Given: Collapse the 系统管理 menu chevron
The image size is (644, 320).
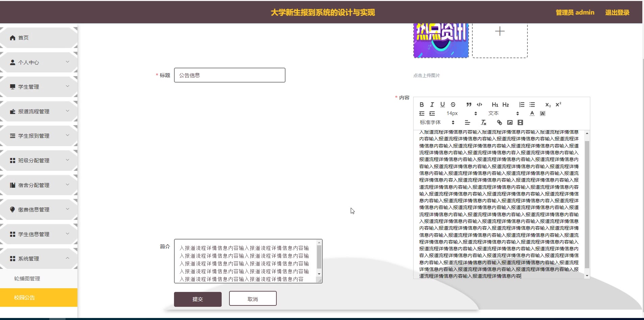Looking at the screenshot, I should pyautogui.click(x=68, y=258).
